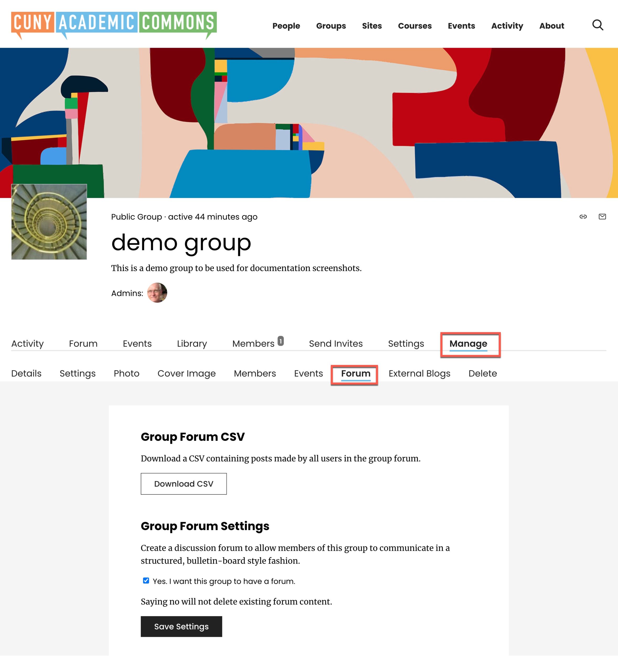The height and width of the screenshot is (672, 618).
Task: Click the Download CSV button
Action: pyautogui.click(x=184, y=484)
